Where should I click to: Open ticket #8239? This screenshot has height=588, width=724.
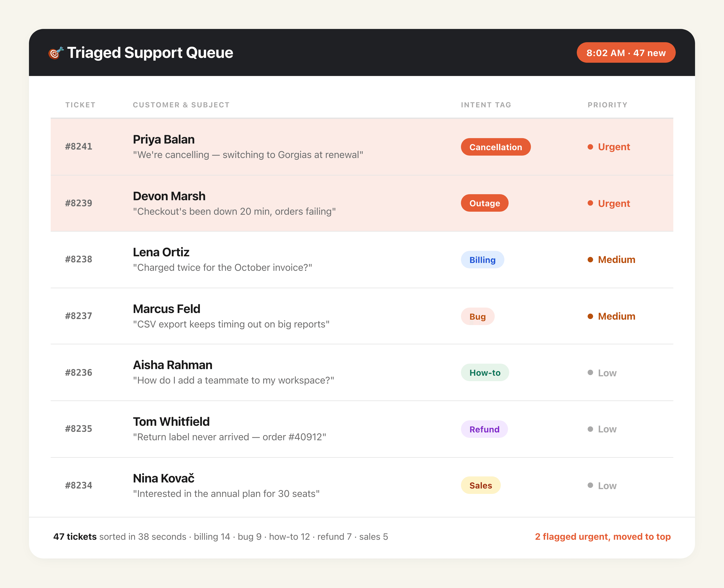79,203
